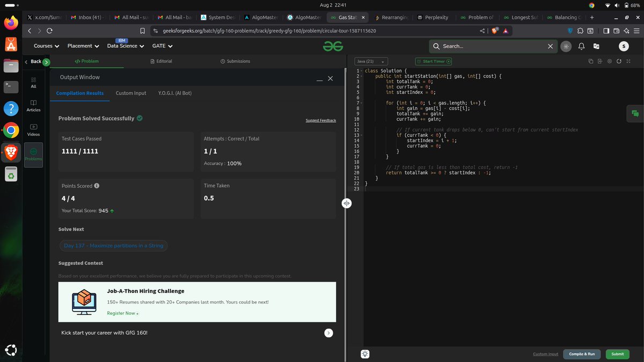
Task: Open a new browser tab
Action: pos(592,18)
